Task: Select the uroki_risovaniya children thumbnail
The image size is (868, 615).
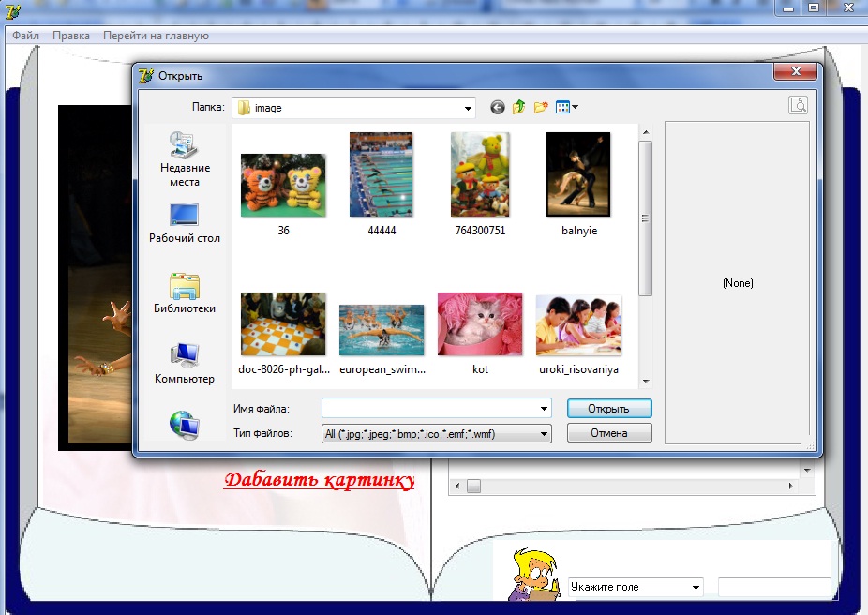Action: (578, 325)
